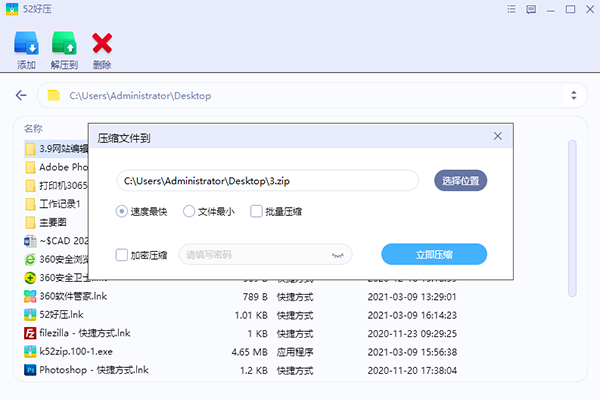
Task: Enable the 加密压缩 checkbox
Action: pyautogui.click(x=122, y=255)
